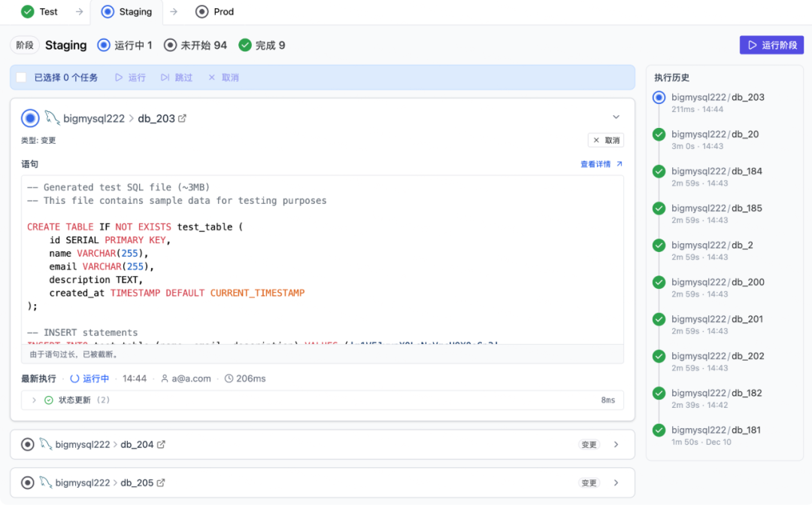Click the 取消 batch action in selection bar
This screenshot has width=812, height=508.
point(224,78)
